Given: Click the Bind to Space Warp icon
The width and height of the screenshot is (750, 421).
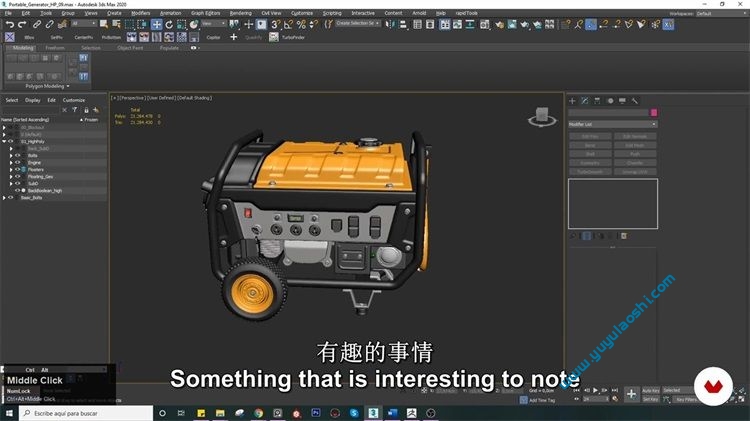Looking at the screenshot, I should [x=62, y=24].
